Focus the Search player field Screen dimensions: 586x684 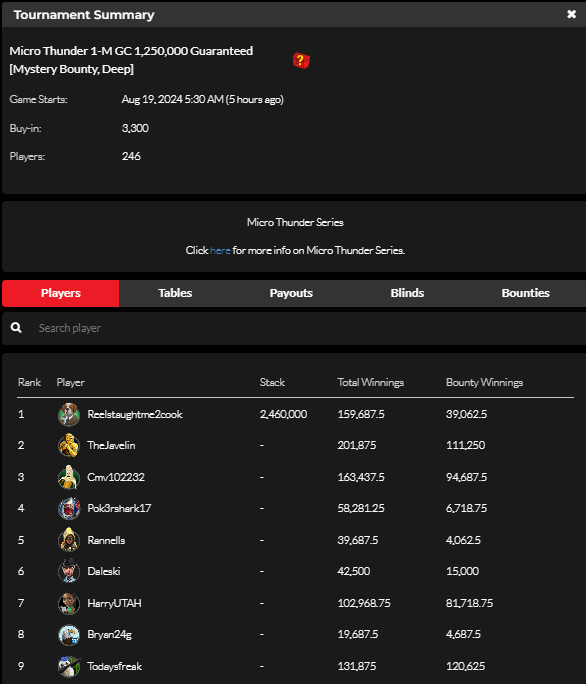pyautogui.click(x=294, y=328)
